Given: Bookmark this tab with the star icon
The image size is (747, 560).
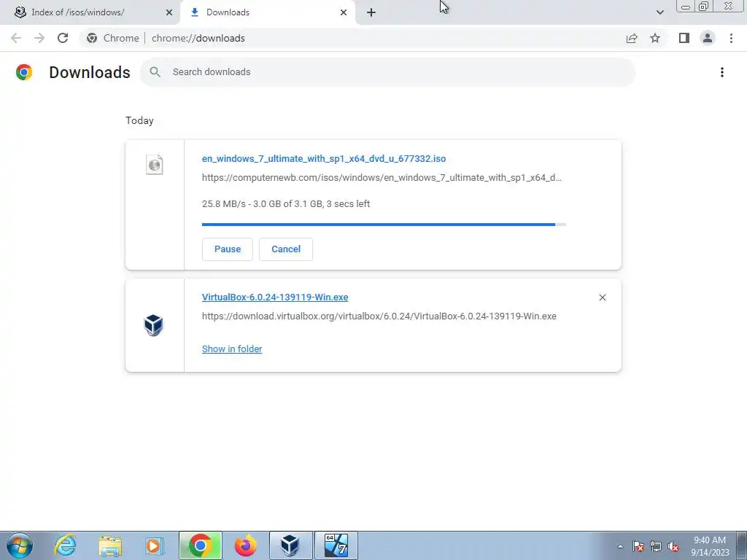Looking at the screenshot, I should coord(655,38).
